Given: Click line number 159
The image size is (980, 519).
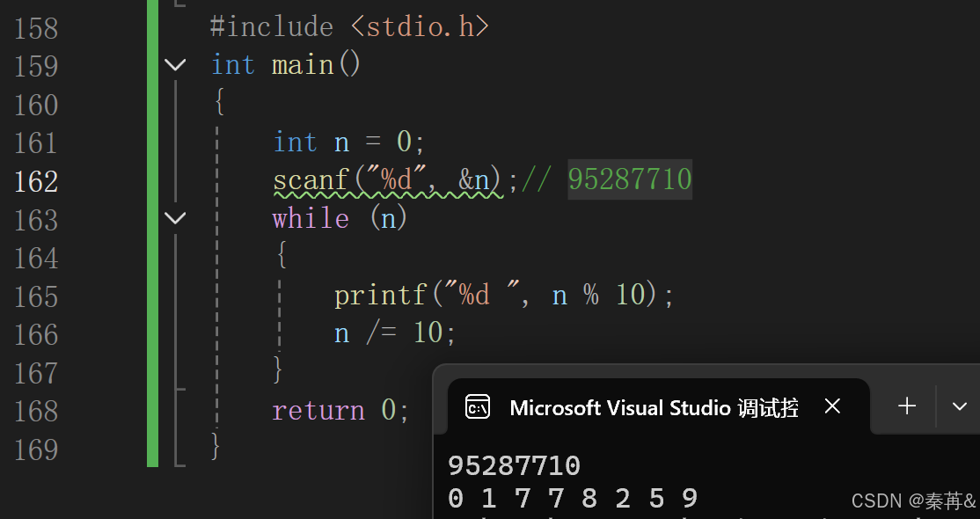Looking at the screenshot, I should (35, 66).
